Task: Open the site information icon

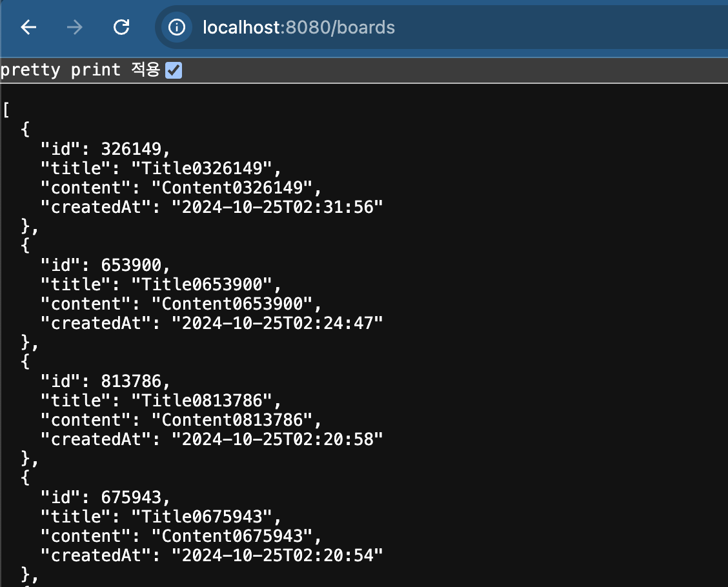Action: (177, 27)
